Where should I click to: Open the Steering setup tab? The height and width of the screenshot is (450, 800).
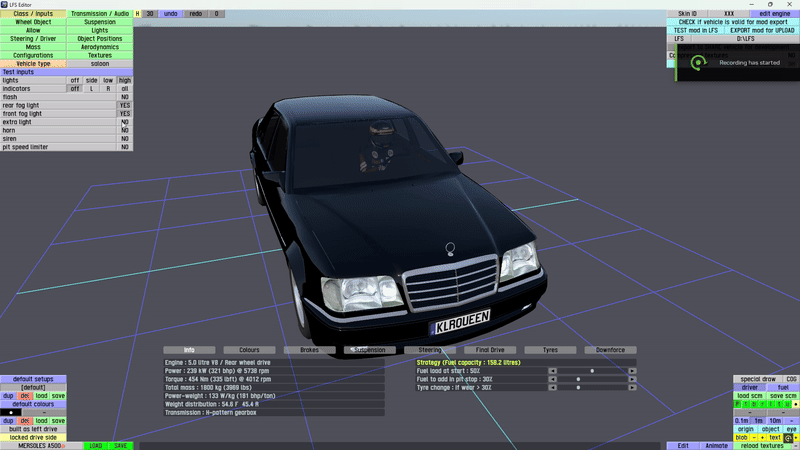click(x=430, y=350)
